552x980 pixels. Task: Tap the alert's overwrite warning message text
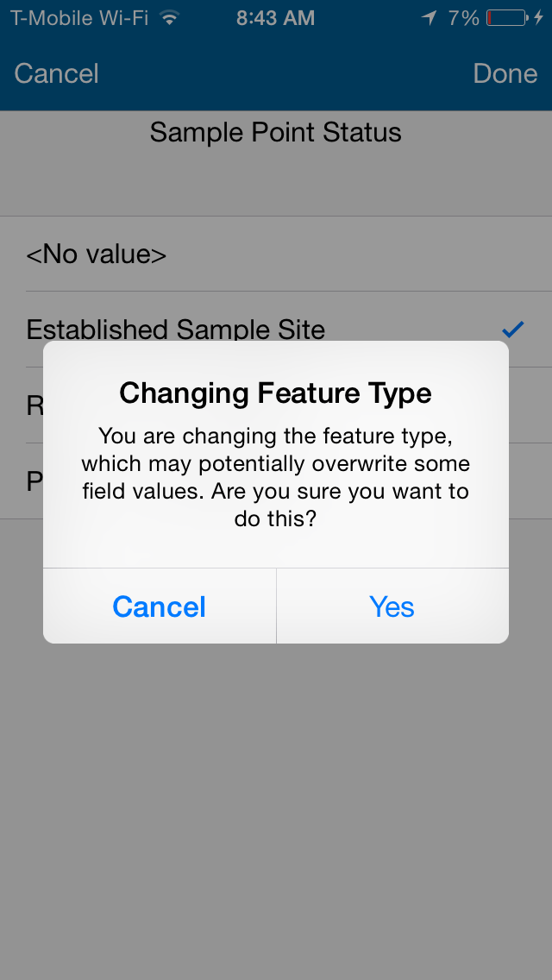[x=276, y=477]
